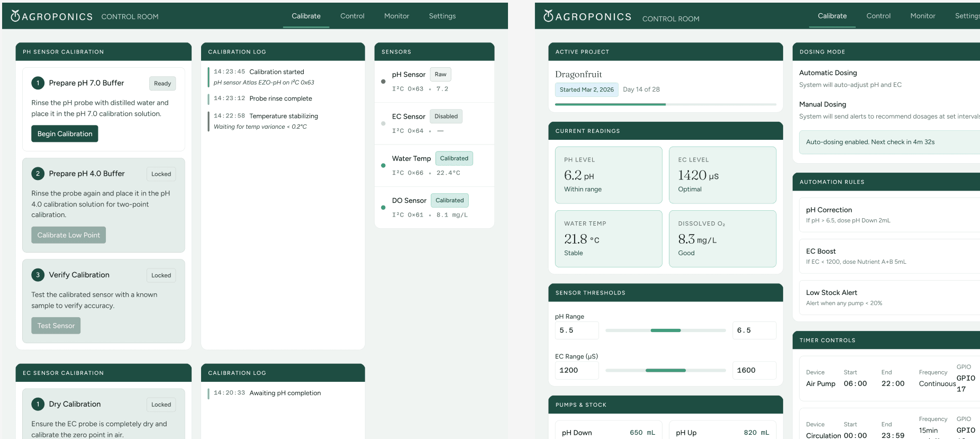Image resolution: width=980 pixels, height=439 pixels.
Task: Click Agroponics logo in left window
Action: [x=51, y=16]
